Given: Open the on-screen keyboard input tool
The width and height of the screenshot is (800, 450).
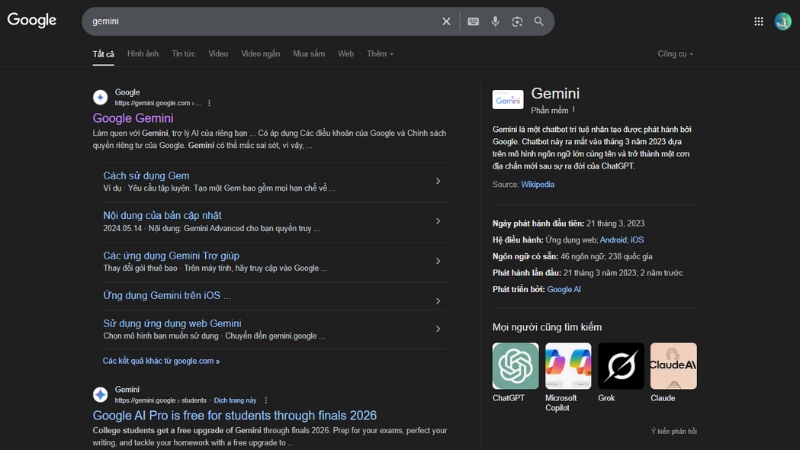Looking at the screenshot, I should point(473,21).
